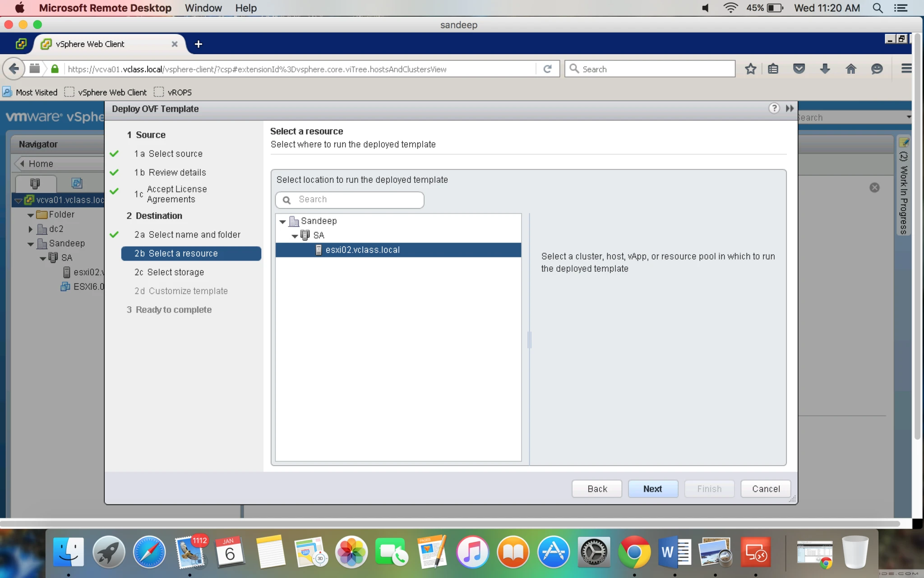Open Safari from the Dock
The image size is (924, 578).
pos(149,552)
